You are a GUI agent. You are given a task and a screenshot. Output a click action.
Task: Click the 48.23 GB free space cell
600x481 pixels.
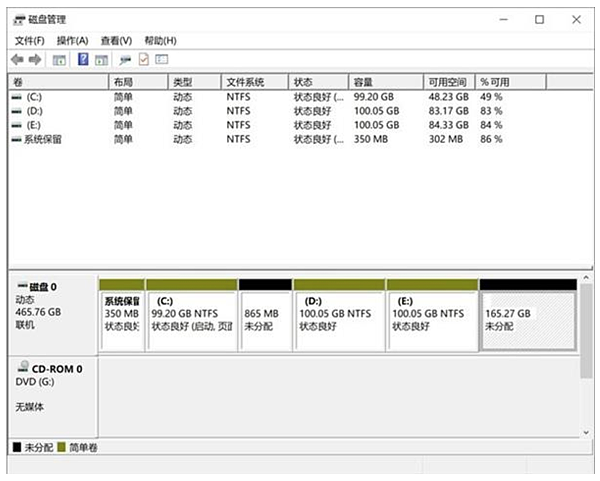coord(449,97)
